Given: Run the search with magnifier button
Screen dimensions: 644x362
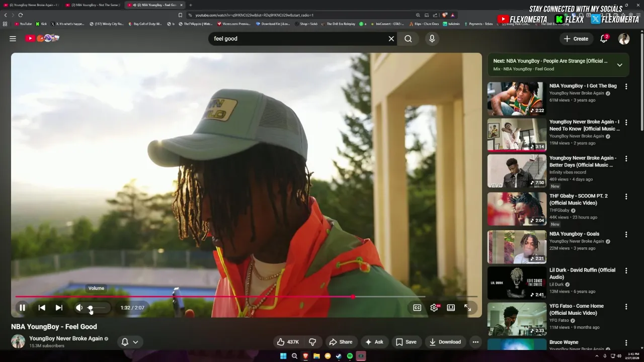Looking at the screenshot, I should [x=408, y=39].
